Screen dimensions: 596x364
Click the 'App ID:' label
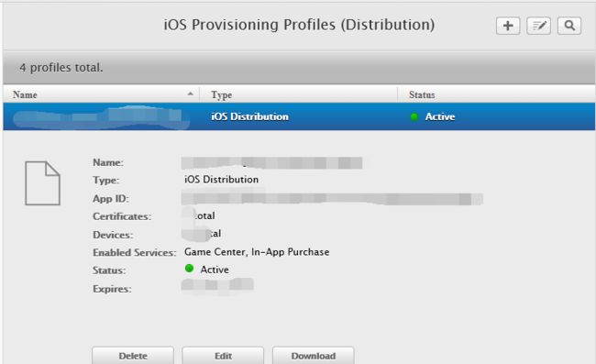tap(111, 199)
